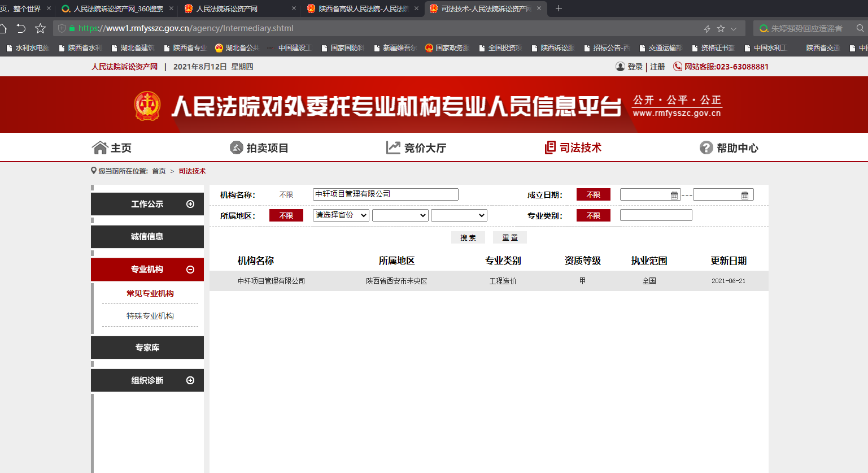The image size is (868, 473).
Task: Open the start date calendar icon
Action: tap(674, 195)
